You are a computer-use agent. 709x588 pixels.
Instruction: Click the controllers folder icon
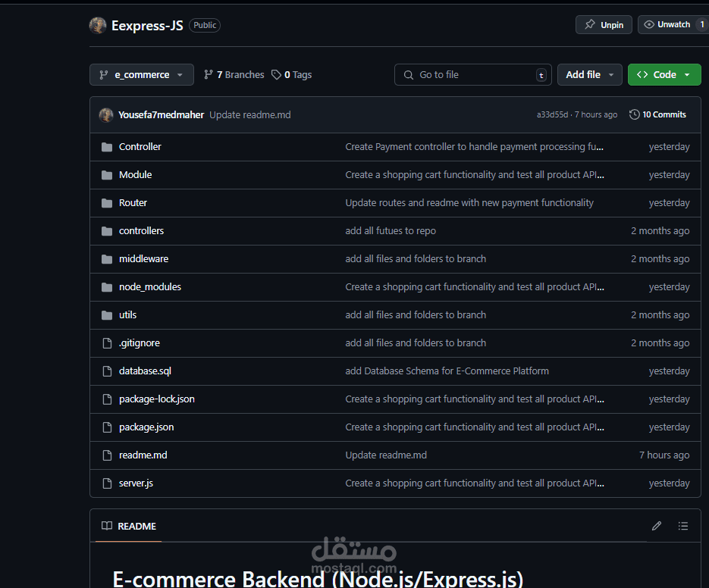[107, 231]
